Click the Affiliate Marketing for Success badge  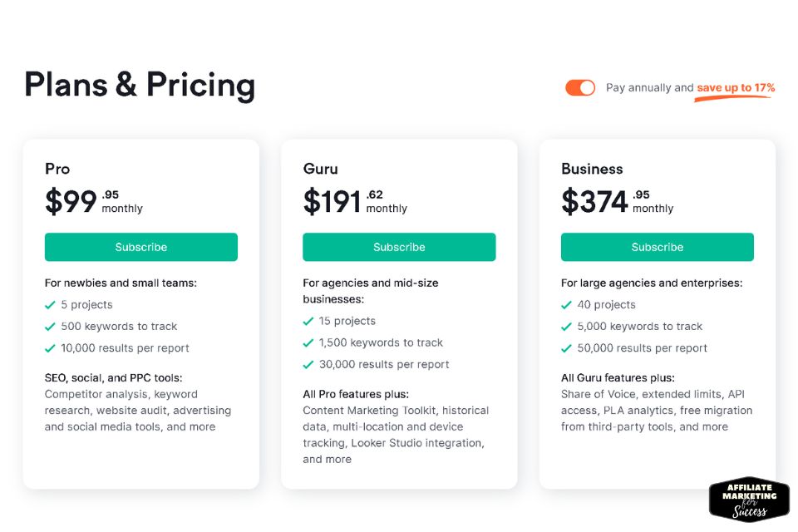(x=749, y=500)
